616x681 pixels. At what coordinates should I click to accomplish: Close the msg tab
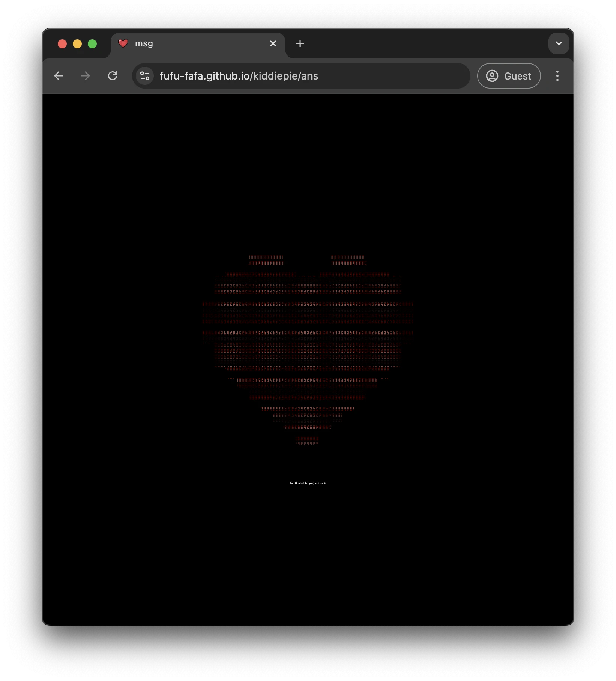[273, 44]
